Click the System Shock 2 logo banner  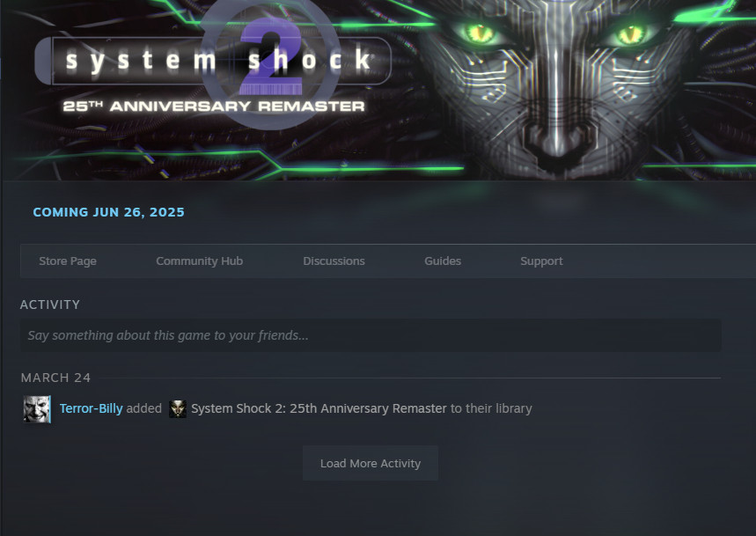click(213, 62)
